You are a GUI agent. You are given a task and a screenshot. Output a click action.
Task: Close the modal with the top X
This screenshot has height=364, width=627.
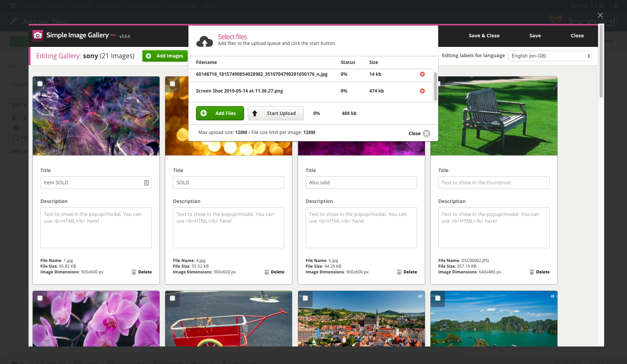600,15
